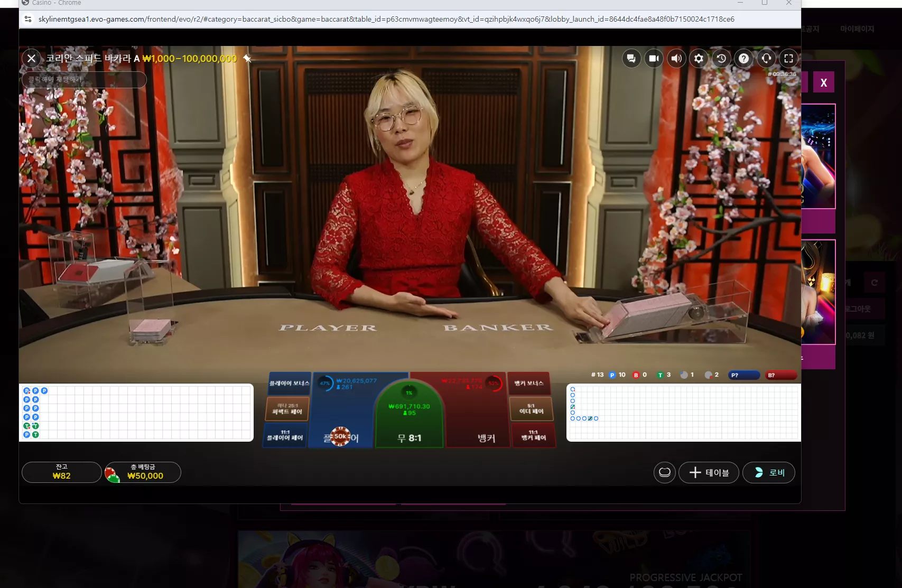The image size is (902, 588).
Task: Click the Chrome address bar URL
Action: [x=386, y=19]
